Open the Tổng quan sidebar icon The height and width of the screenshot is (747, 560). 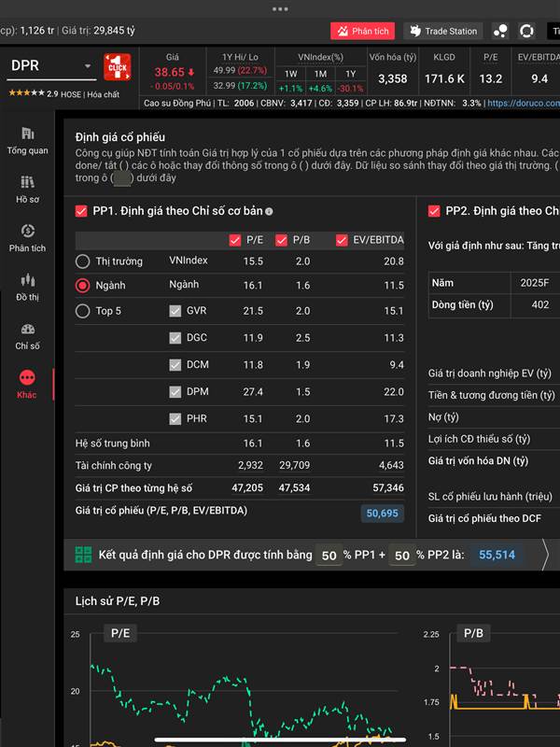pyautogui.click(x=28, y=134)
